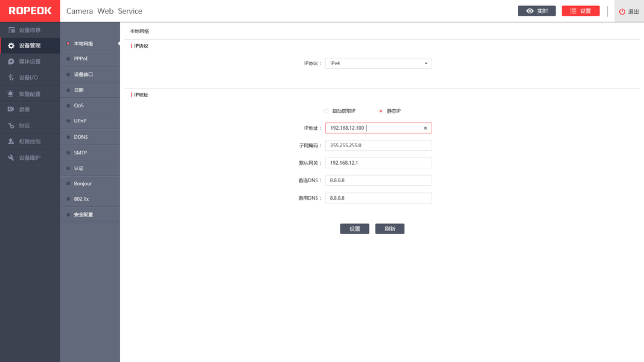Click the 权限控制 user icon
The height and width of the screenshot is (362, 644).
coord(11,142)
